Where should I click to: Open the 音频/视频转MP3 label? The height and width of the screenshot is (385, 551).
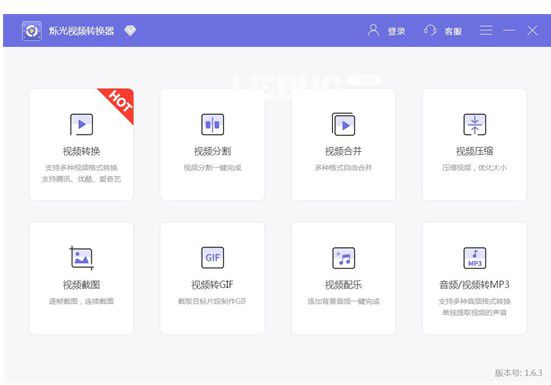tap(475, 285)
